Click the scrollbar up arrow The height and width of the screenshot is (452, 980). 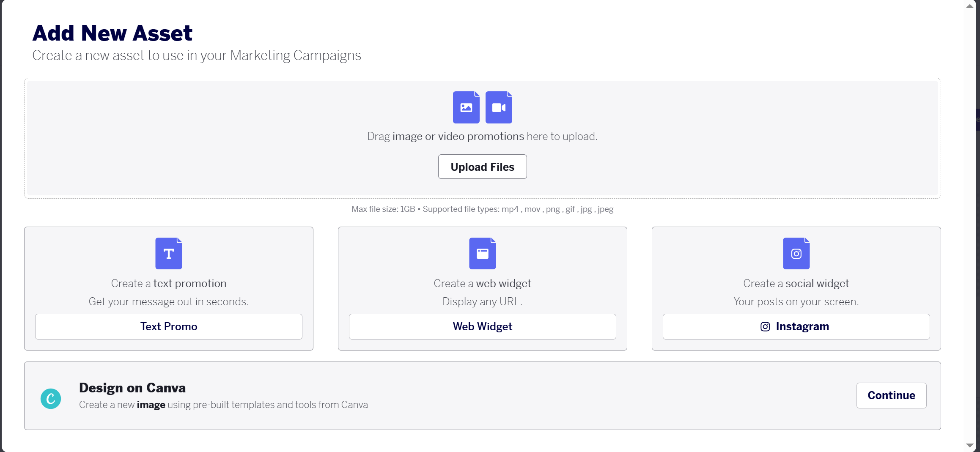[970, 6]
